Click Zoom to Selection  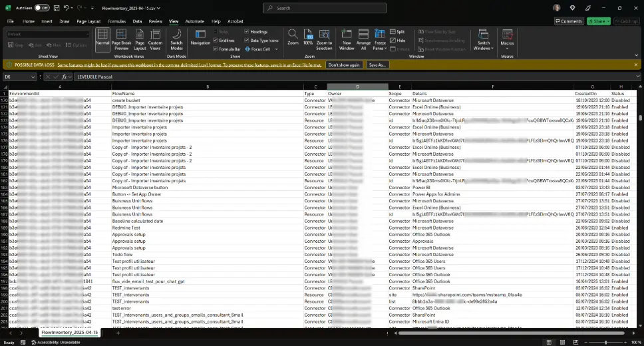click(x=324, y=40)
